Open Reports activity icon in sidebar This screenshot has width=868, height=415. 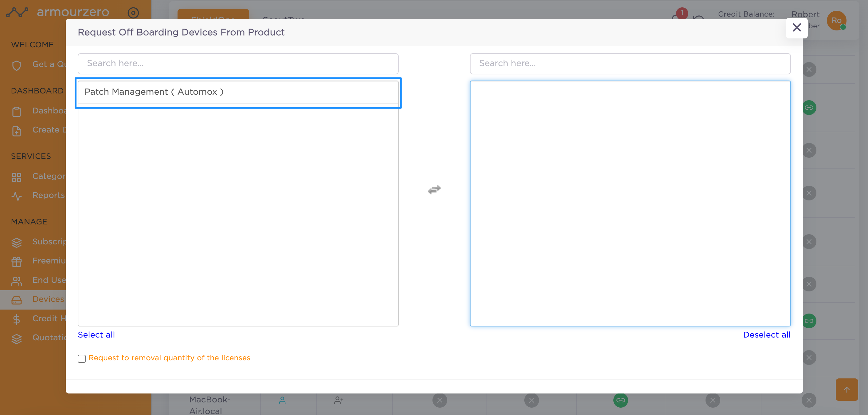(x=16, y=196)
